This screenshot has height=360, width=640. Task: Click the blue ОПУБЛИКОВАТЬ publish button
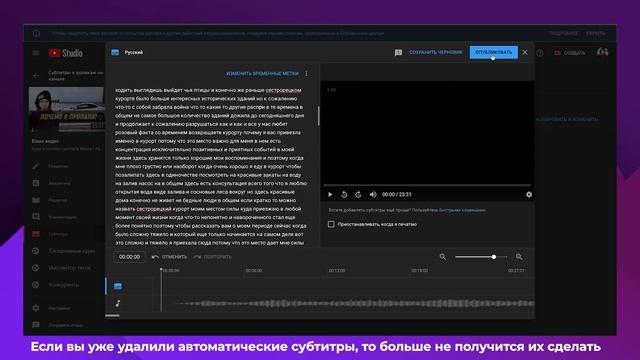coord(493,52)
